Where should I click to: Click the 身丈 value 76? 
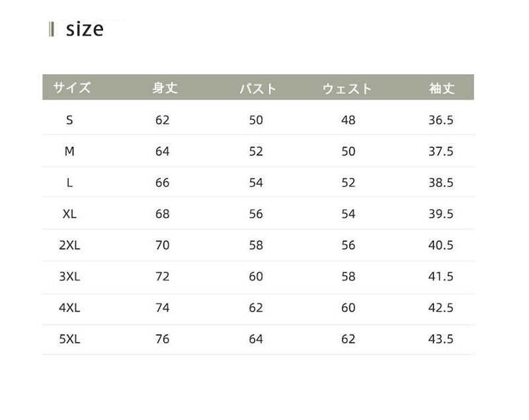[163, 339]
